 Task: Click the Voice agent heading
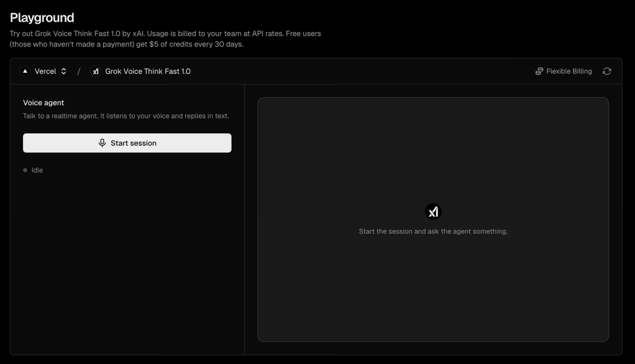click(43, 103)
